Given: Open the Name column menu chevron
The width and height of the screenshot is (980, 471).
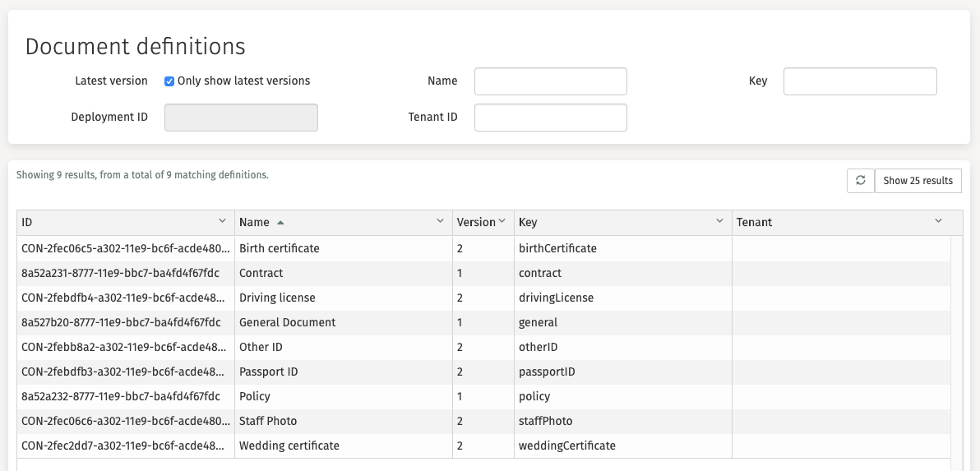Looking at the screenshot, I should [x=440, y=222].
